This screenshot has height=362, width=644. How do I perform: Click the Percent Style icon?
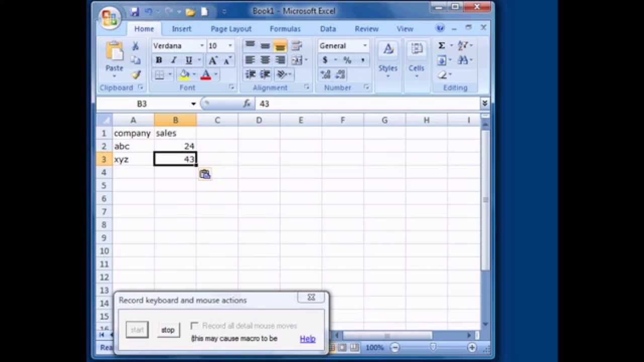point(347,60)
